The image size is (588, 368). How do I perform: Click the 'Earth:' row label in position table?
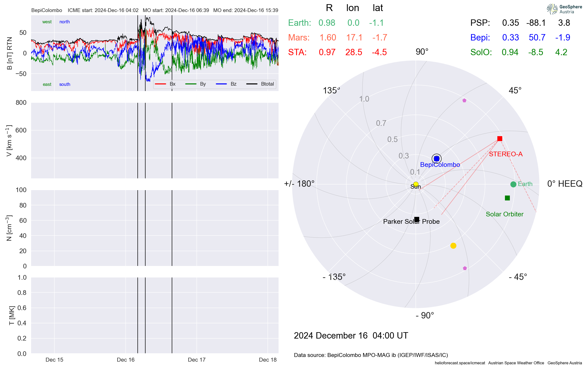pos(299,23)
